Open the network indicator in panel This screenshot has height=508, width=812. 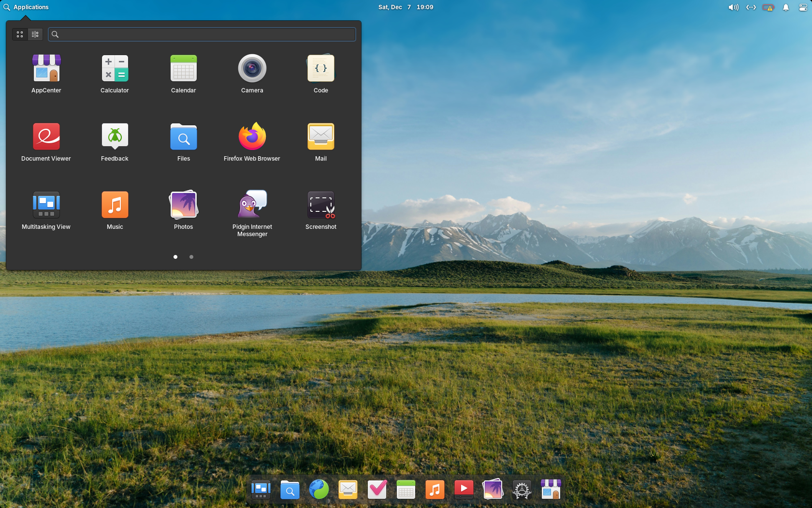click(x=751, y=7)
